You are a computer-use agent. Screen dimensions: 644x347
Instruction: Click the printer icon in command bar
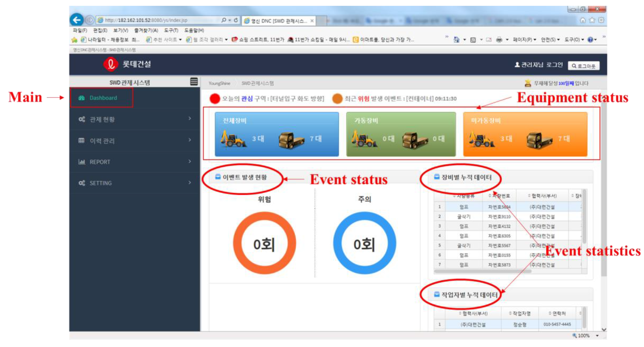coord(499,40)
